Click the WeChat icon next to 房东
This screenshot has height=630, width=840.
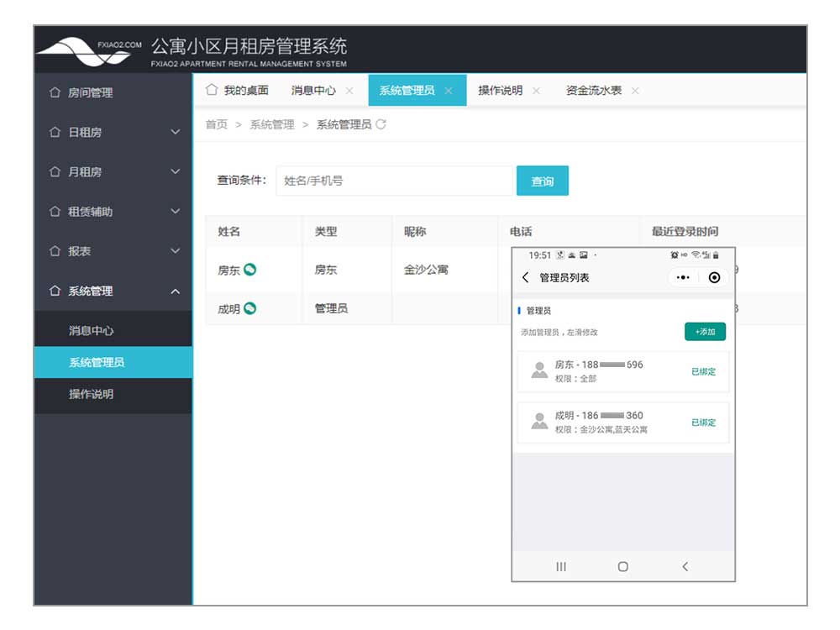249,269
